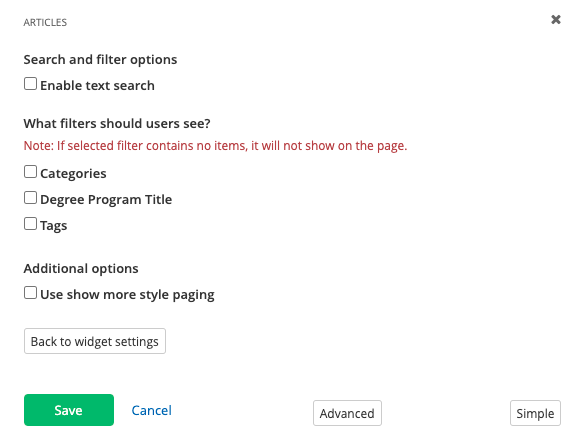582x441 pixels.
Task: Select 'What filters should users see?' heading
Action: [117, 124]
